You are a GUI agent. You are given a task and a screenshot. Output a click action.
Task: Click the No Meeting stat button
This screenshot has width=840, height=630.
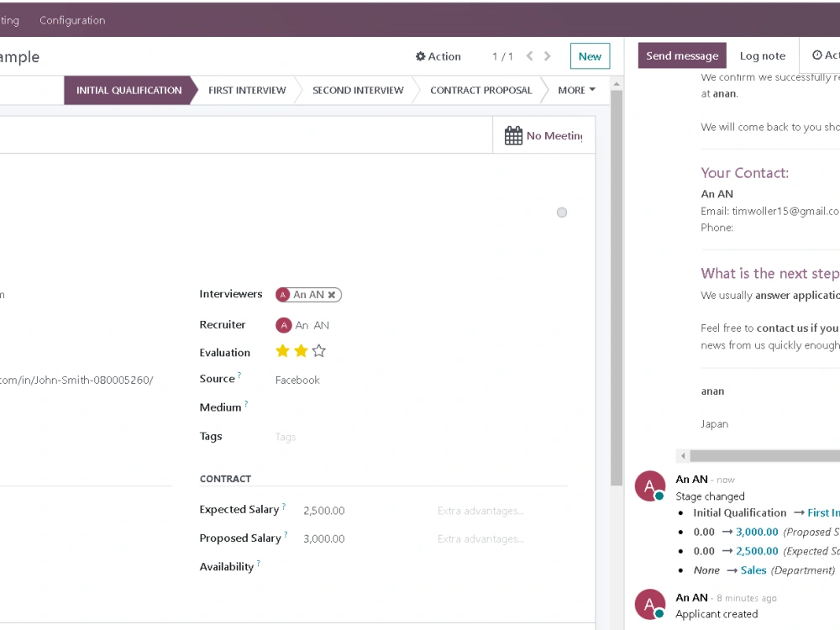pyautogui.click(x=543, y=135)
